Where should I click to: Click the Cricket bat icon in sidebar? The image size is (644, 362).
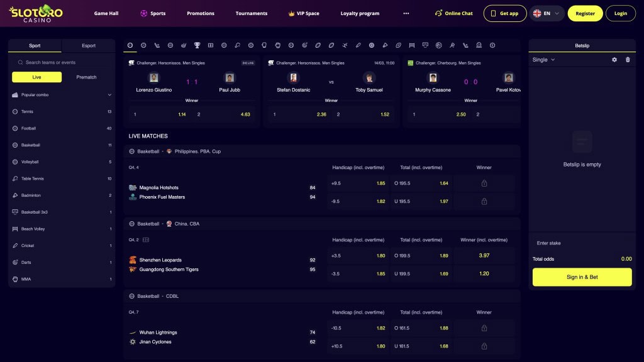click(x=15, y=246)
